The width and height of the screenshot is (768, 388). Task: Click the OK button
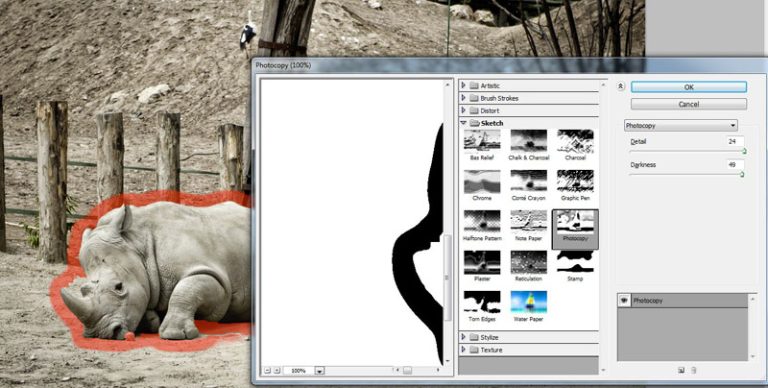(689, 87)
